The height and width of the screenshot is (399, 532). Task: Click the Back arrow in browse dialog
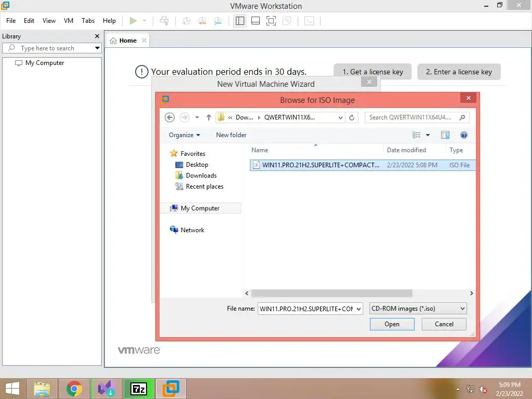(x=170, y=117)
